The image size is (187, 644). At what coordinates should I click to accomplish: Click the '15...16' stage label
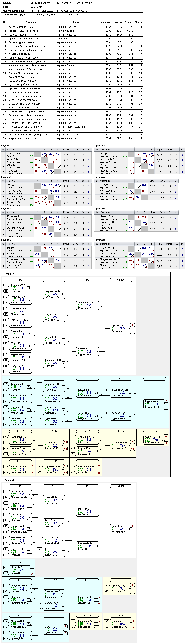tap(20, 461)
